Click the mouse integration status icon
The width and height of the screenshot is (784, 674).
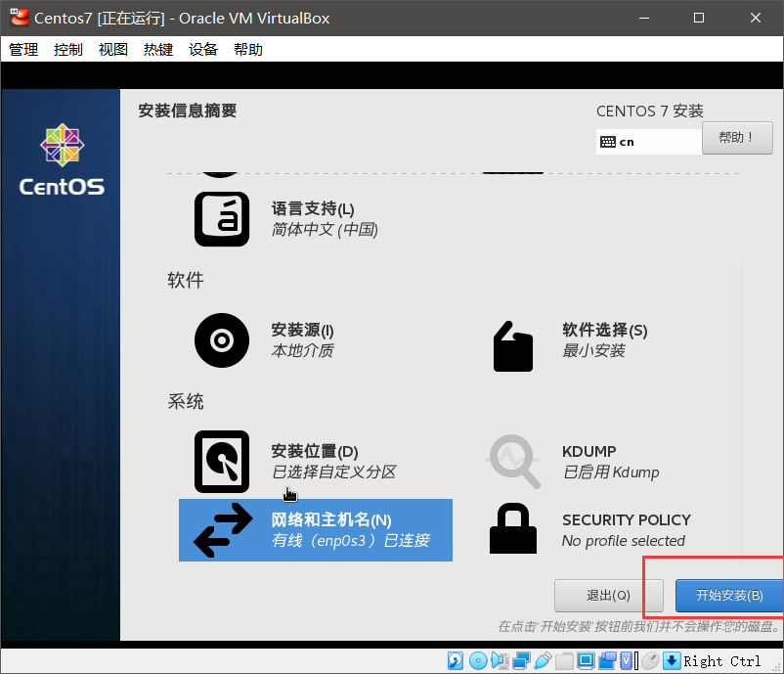pos(650,660)
